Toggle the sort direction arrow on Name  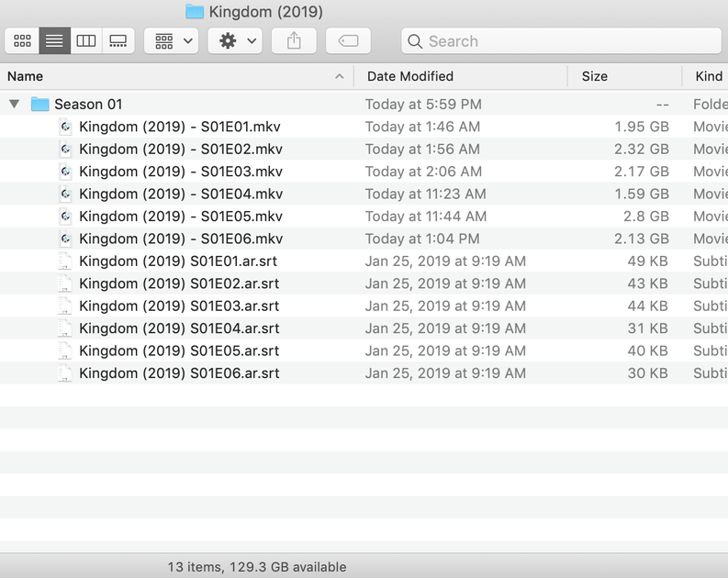click(340, 76)
